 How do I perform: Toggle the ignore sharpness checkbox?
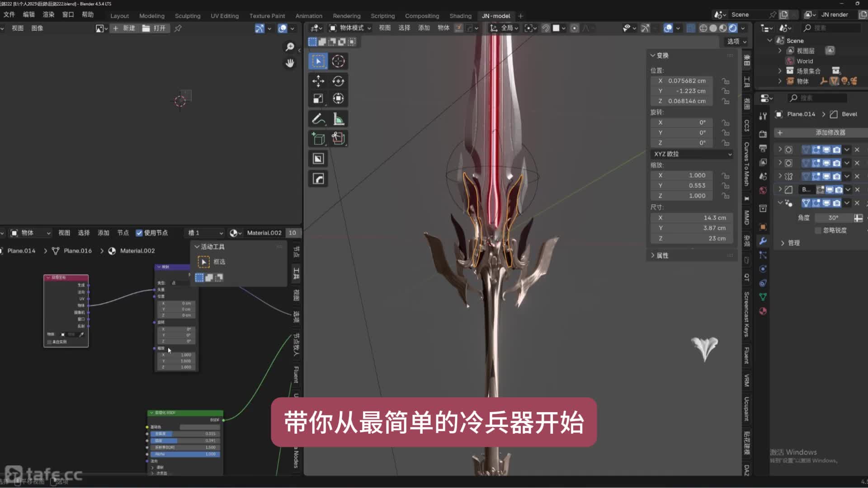(x=818, y=230)
